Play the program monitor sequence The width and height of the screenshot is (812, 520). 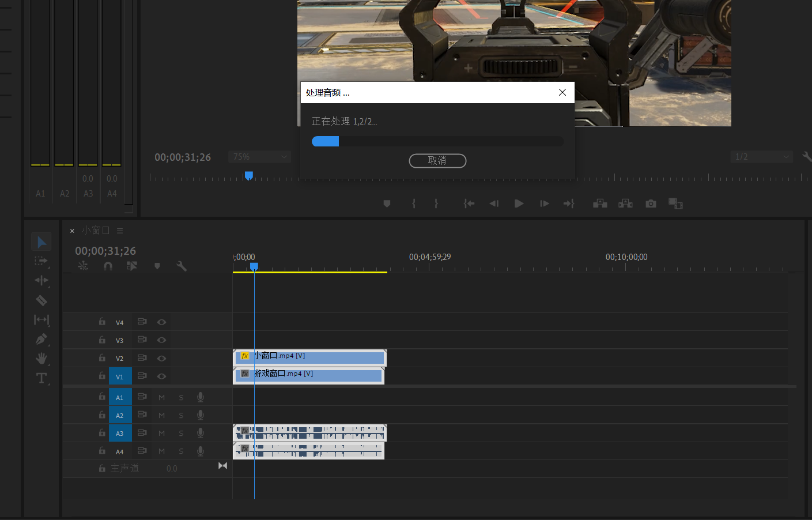tap(519, 204)
